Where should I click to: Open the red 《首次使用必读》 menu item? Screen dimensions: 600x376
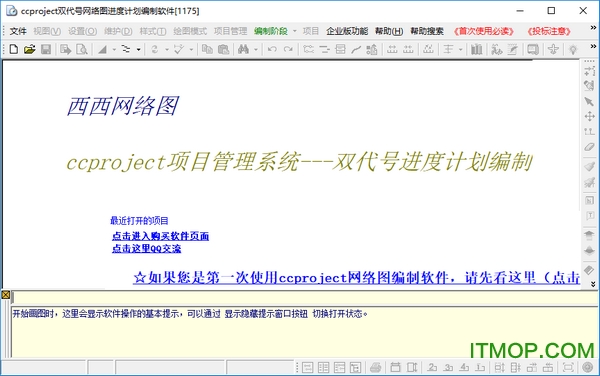point(484,31)
